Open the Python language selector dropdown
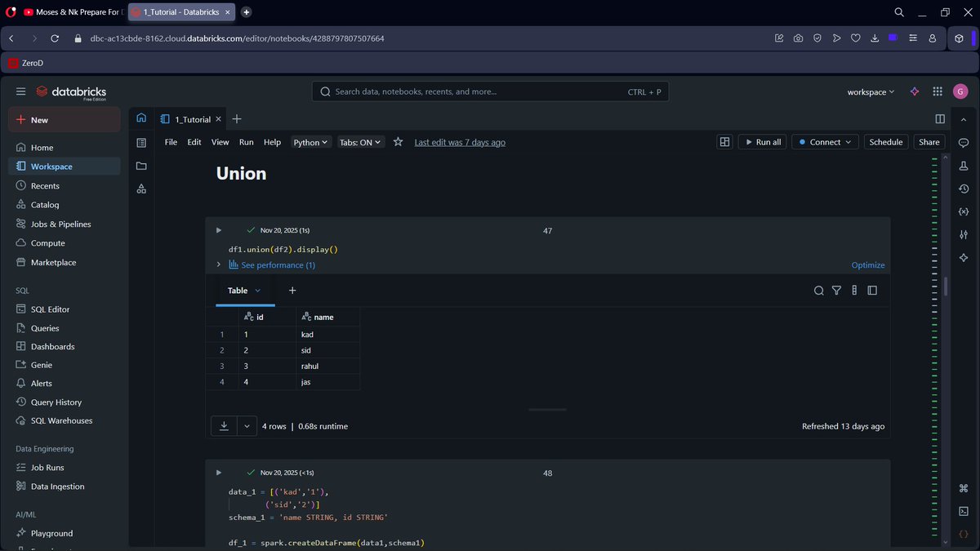This screenshot has width=980, height=551. [310, 141]
